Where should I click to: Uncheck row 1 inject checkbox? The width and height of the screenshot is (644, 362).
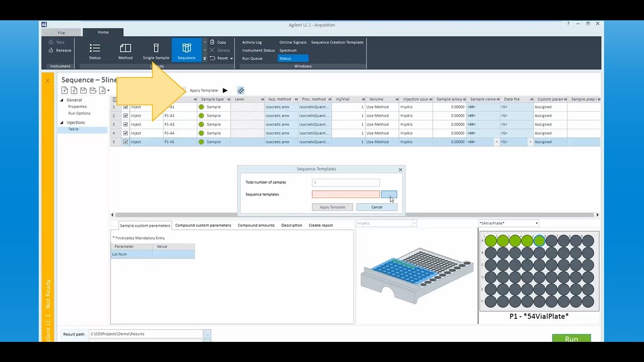coord(125,107)
